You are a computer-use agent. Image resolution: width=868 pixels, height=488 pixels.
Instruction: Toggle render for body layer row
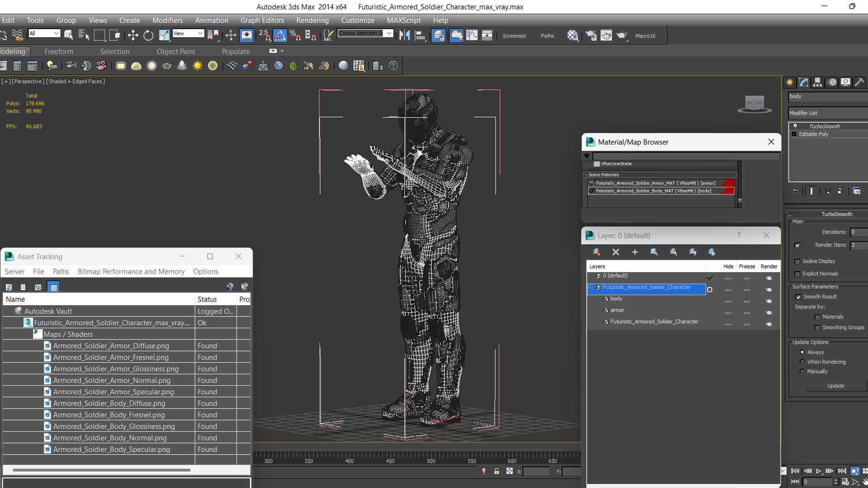[x=769, y=301]
